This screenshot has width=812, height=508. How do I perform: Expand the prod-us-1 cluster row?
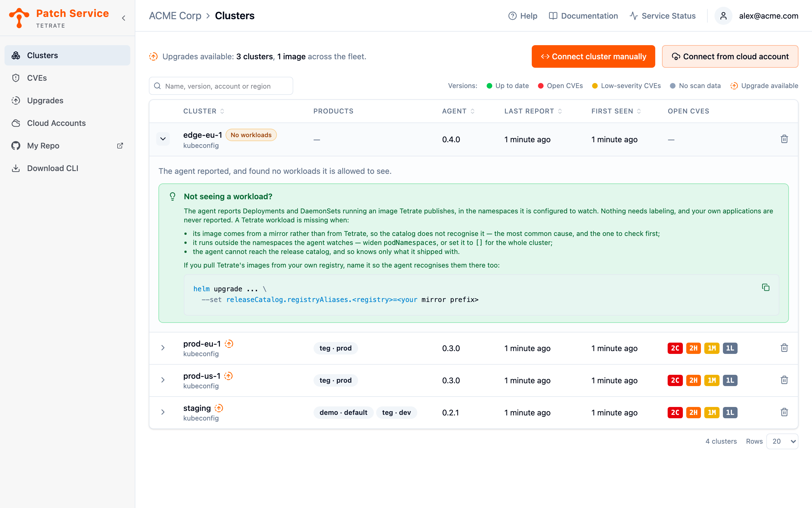163,380
